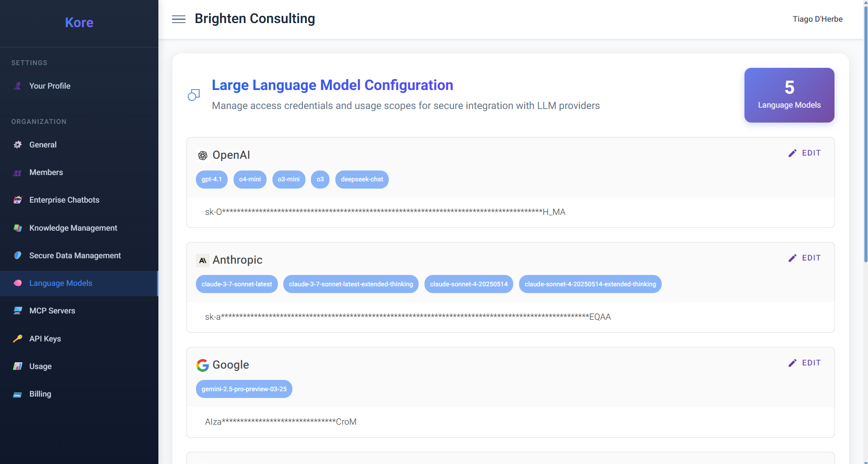Click the API Keys key icon
Image resolution: width=868 pixels, height=464 pixels.
pos(18,339)
